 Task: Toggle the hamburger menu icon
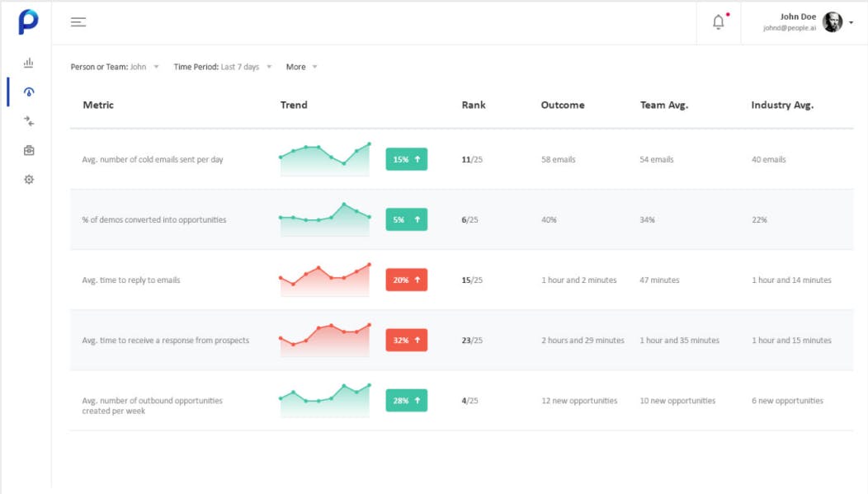pos(78,22)
